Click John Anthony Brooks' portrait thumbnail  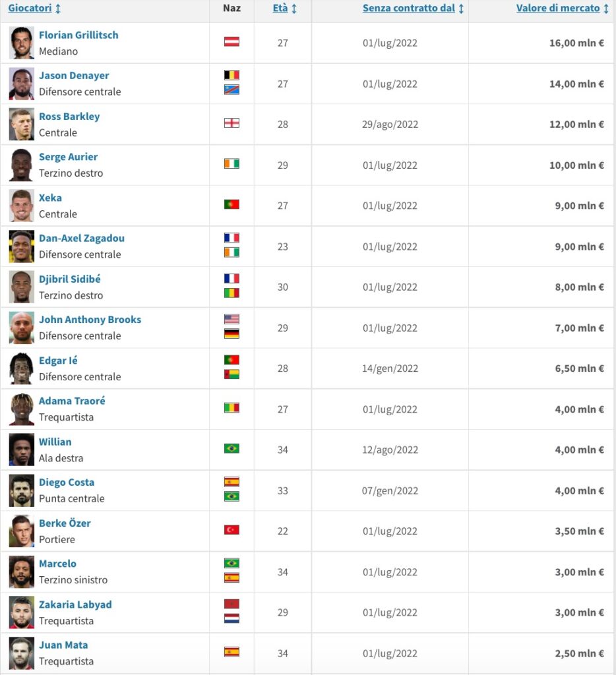pos(21,328)
